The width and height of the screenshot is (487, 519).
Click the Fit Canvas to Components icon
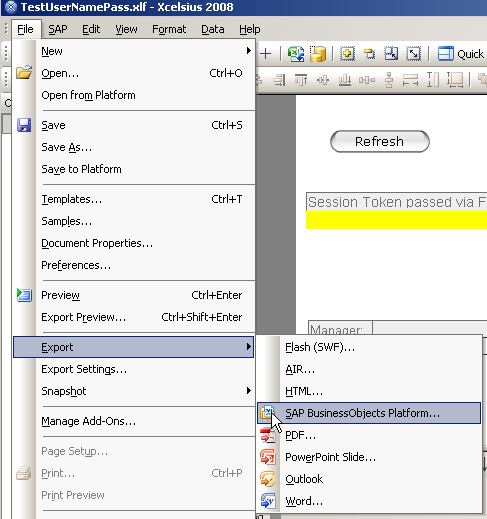point(391,53)
